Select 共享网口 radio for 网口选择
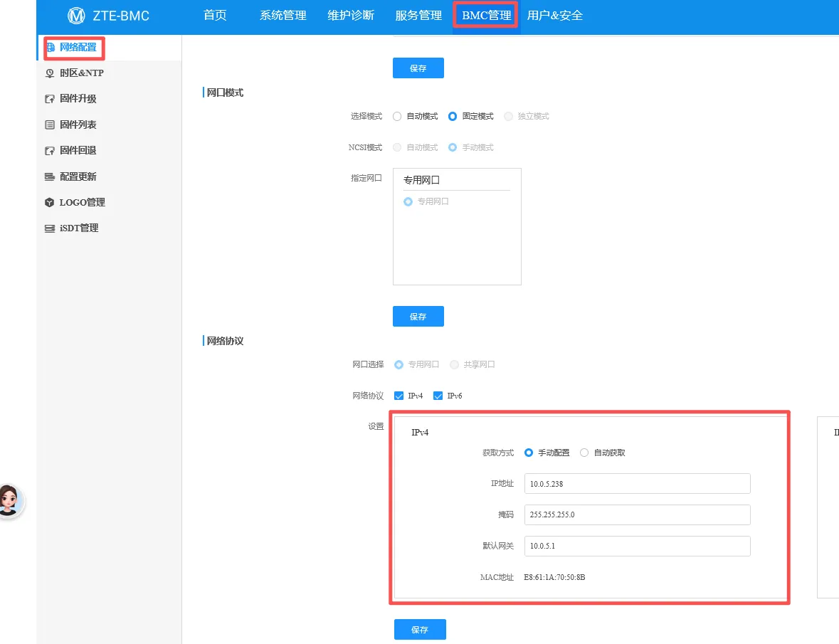The height and width of the screenshot is (644, 839). [454, 365]
